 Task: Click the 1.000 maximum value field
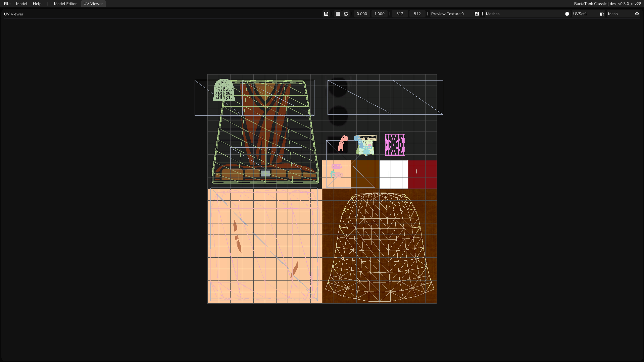(380, 14)
